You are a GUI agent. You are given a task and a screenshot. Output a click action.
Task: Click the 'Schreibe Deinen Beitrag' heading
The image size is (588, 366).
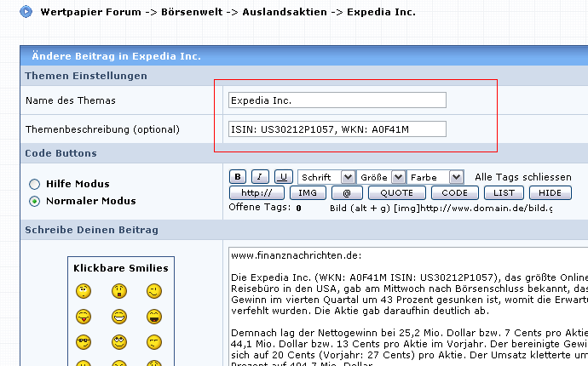click(91, 230)
